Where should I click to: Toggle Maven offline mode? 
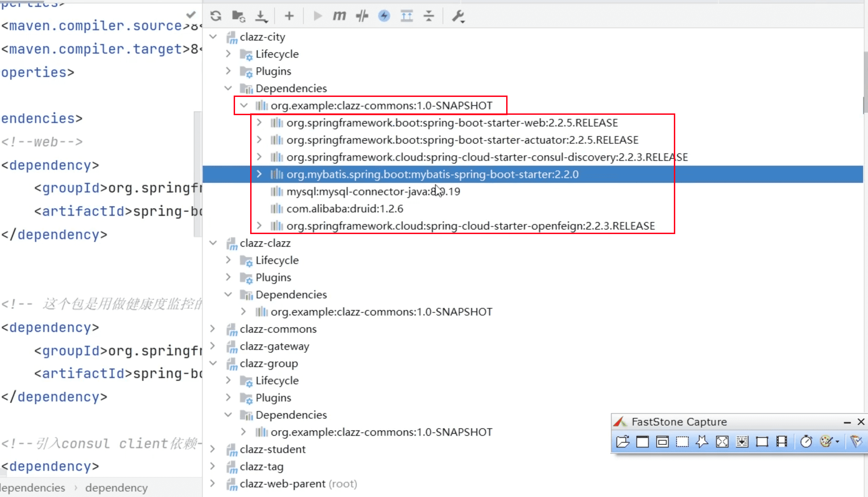point(362,16)
